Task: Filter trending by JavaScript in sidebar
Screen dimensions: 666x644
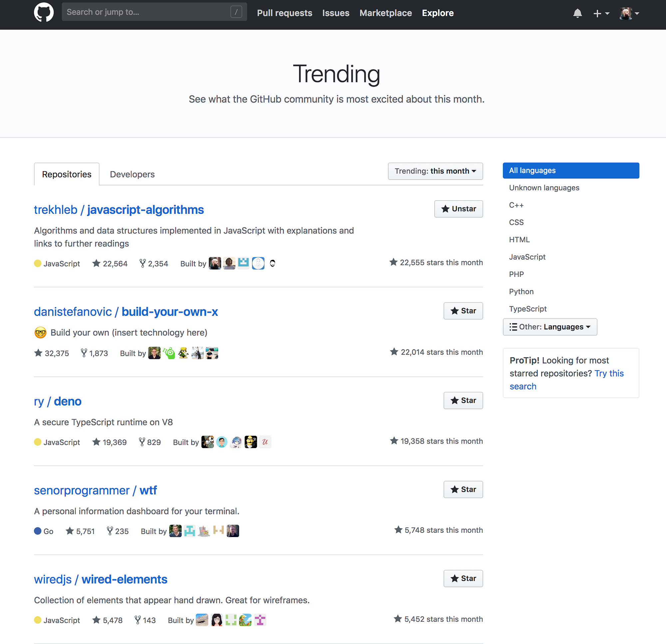Action: (527, 257)
